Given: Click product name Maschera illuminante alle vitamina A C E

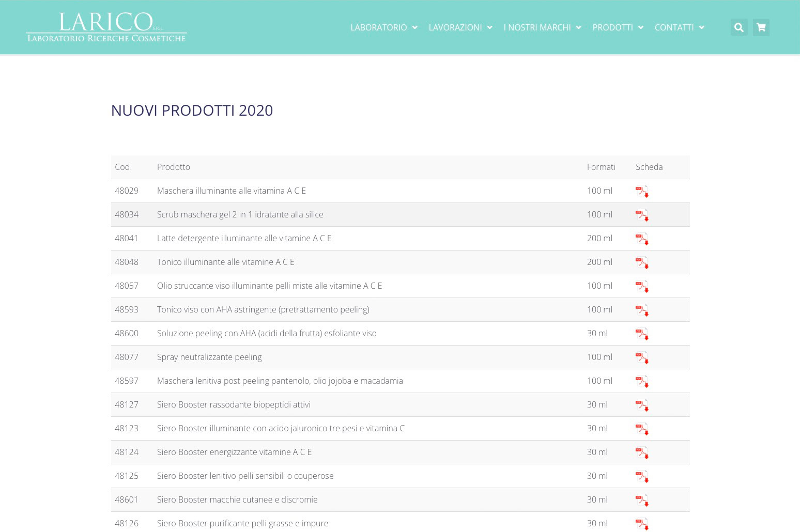Looking at the screenshot, I should [232, 191].
